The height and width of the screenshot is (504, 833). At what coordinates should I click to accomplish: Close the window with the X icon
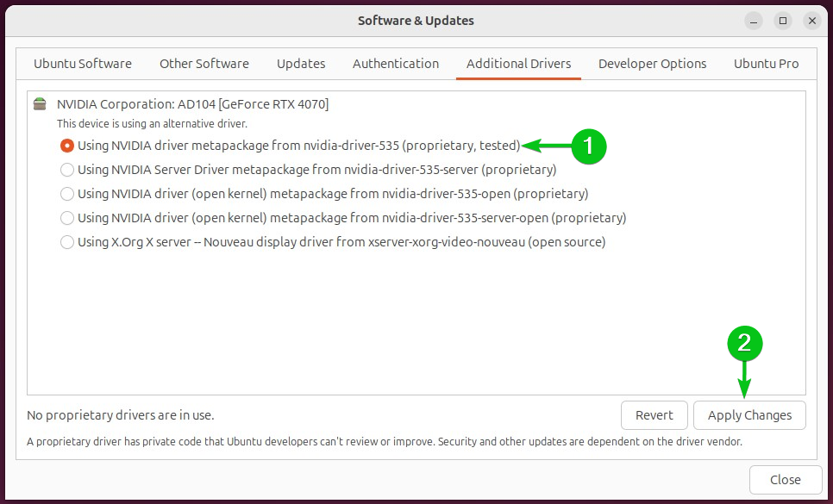[812, 22]
